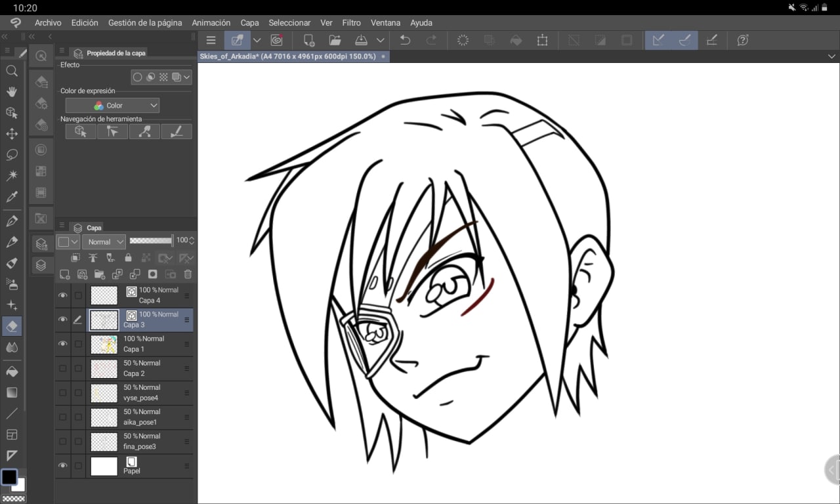840x504 pixels.
Task: Toggle Snap to ruler in command bar
Action: [x=658, y=40]
